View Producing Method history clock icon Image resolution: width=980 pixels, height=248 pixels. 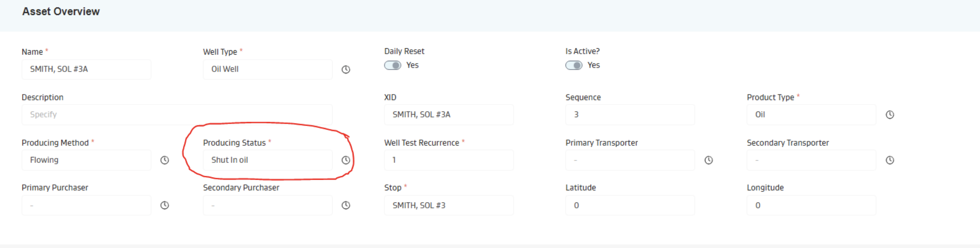coord(165,160)
